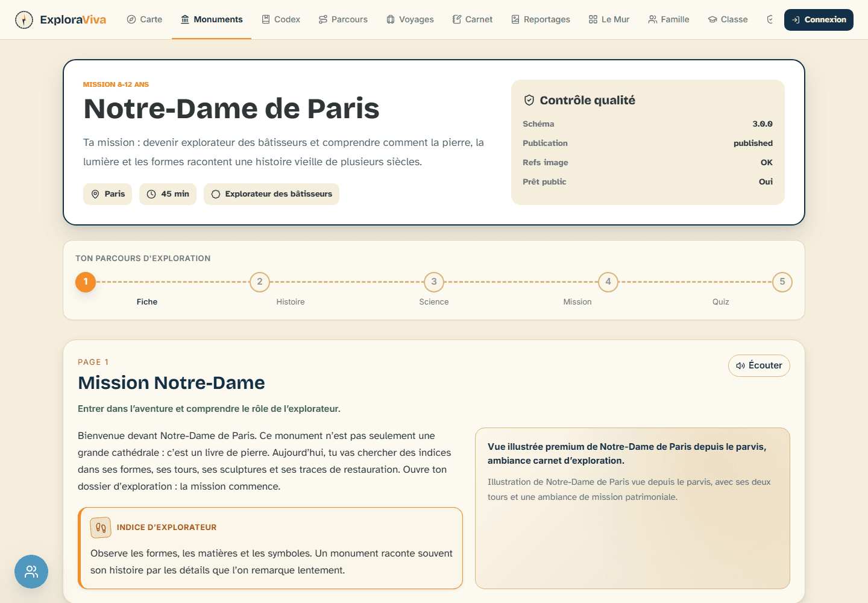This screenshot has width=868, height=603.
Task: Select step 1 Fiche in the exploration path
Action: (x=86, y=282)
